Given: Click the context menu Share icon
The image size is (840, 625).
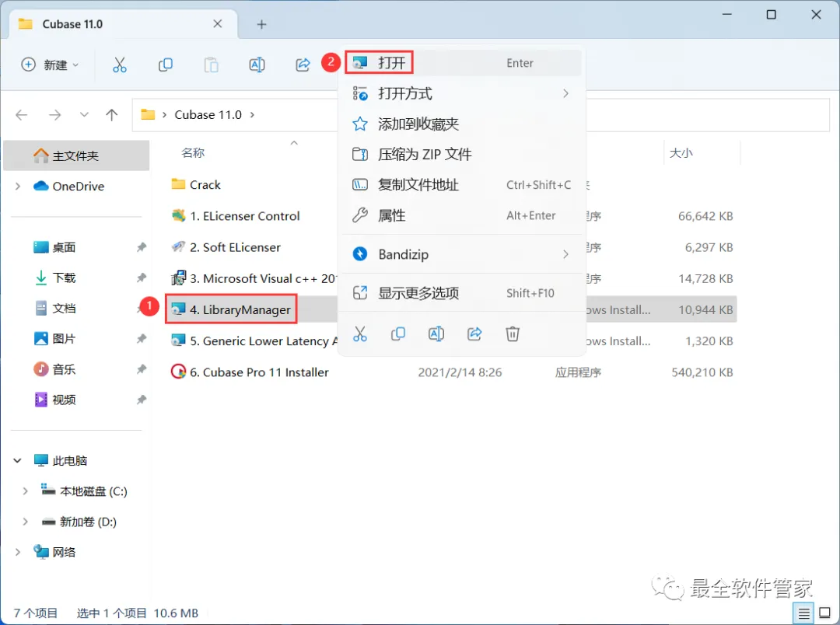Looking at the screenshot, I should coord(474,334).
